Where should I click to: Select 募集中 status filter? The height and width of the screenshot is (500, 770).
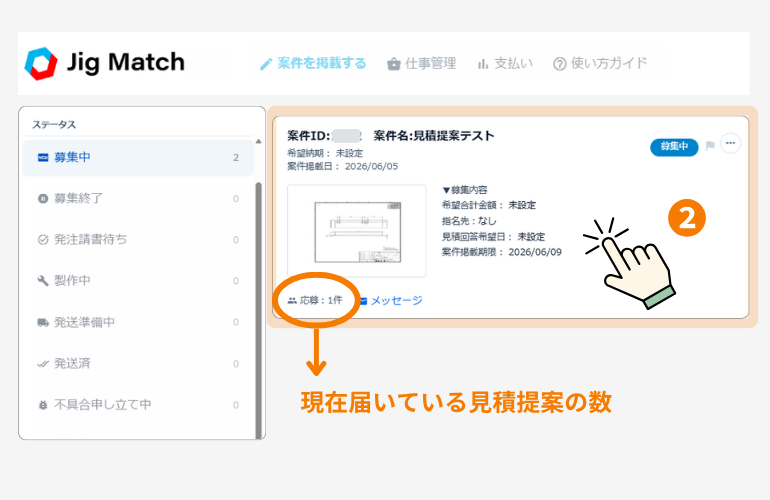tap(138, 158)
